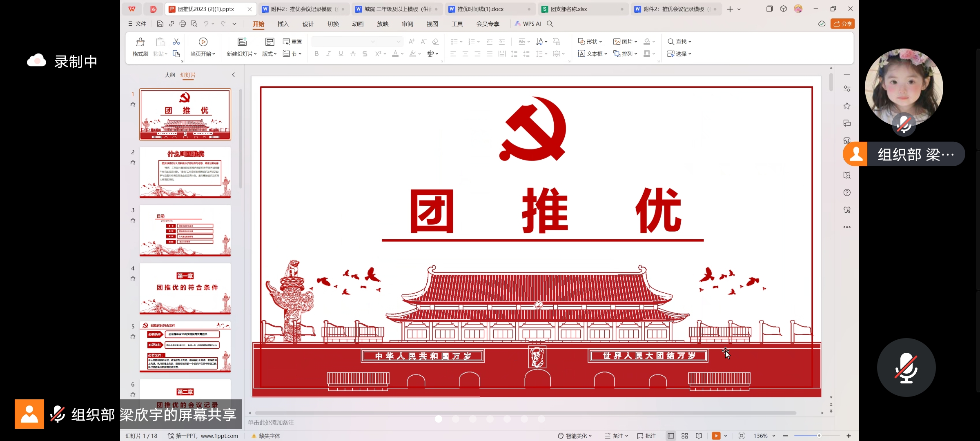Viewport: 980px width, 441px height.
Task: Click Smart Beautify (智能美化) in status bar
Action: 575,436
